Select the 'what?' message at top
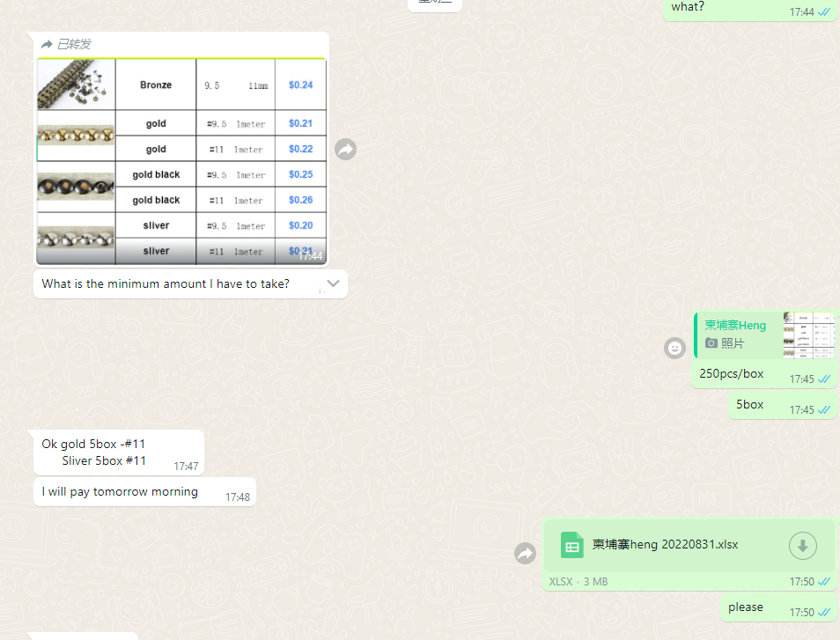This screenshot has width=840, height=640. tap(749, 8)
